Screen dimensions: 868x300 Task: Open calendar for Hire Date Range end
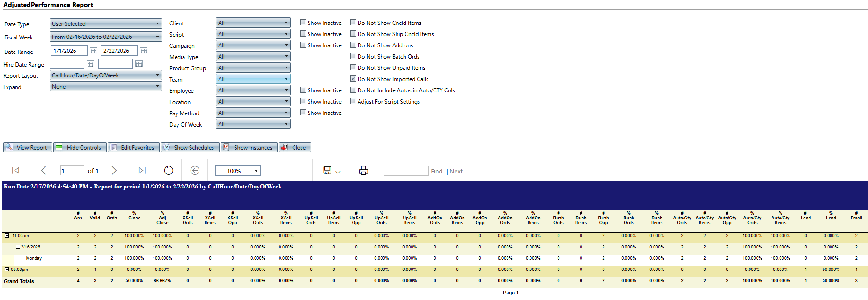click(x=139, y=64)
